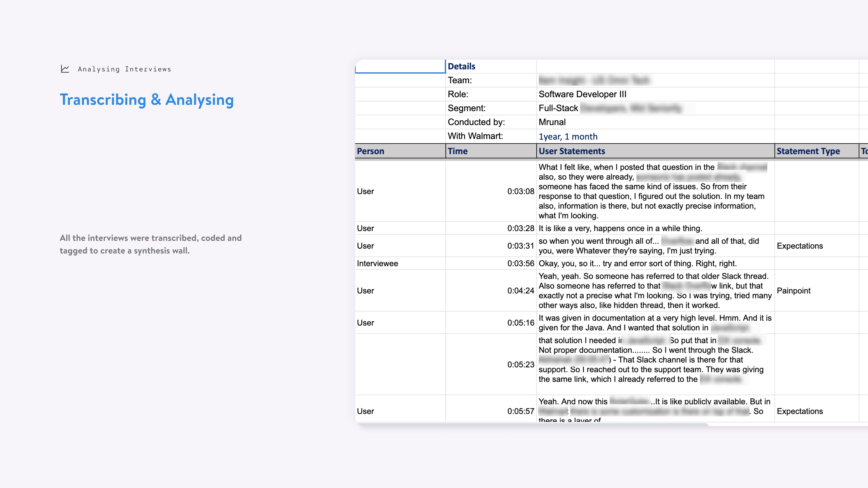Click the Analysing Interviews label
868x488 pixels.
[x=124, y=69]
